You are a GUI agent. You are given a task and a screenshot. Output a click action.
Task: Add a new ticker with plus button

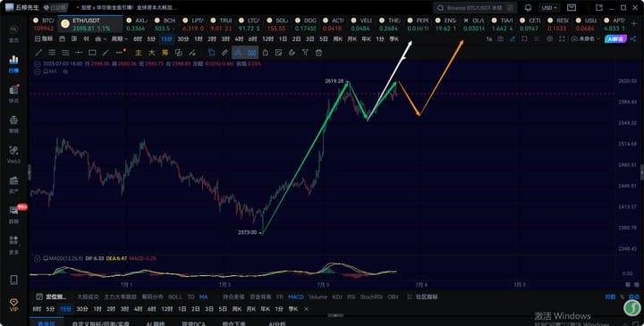point(634,24)
